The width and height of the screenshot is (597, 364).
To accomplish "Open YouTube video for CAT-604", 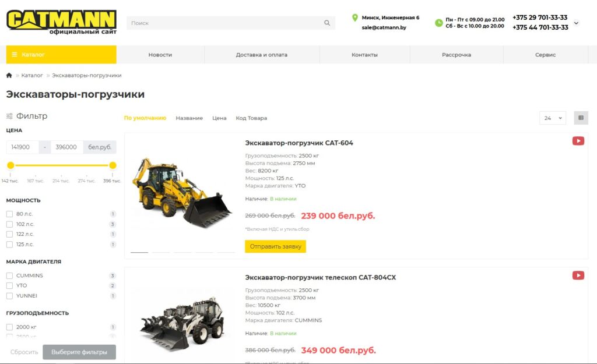I will point(578,141).
